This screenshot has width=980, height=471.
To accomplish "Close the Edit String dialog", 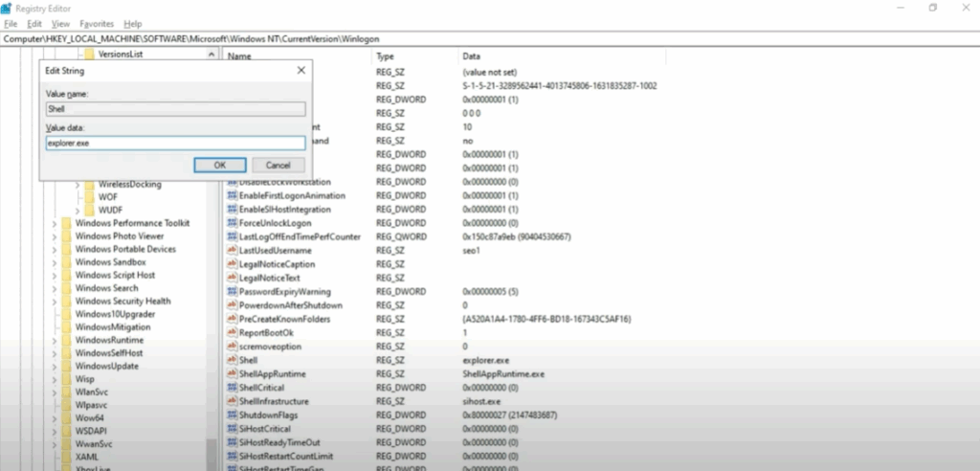I will coord(301,71).
